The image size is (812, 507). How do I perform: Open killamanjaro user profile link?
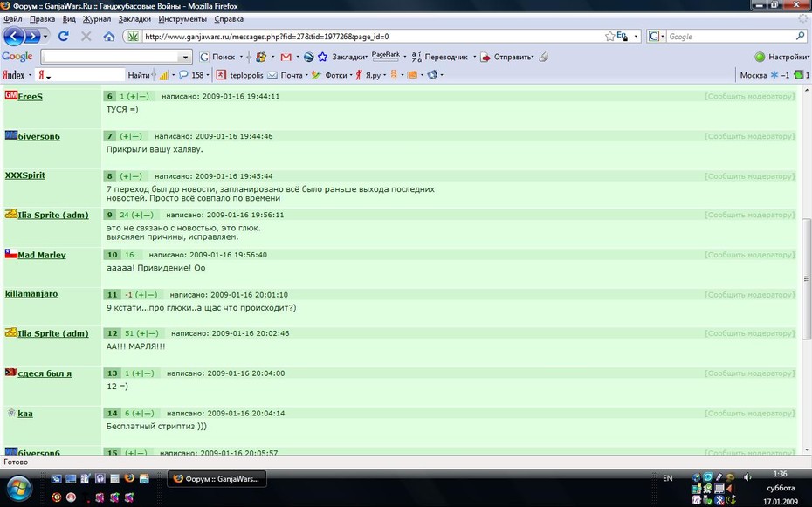point(31,294)
